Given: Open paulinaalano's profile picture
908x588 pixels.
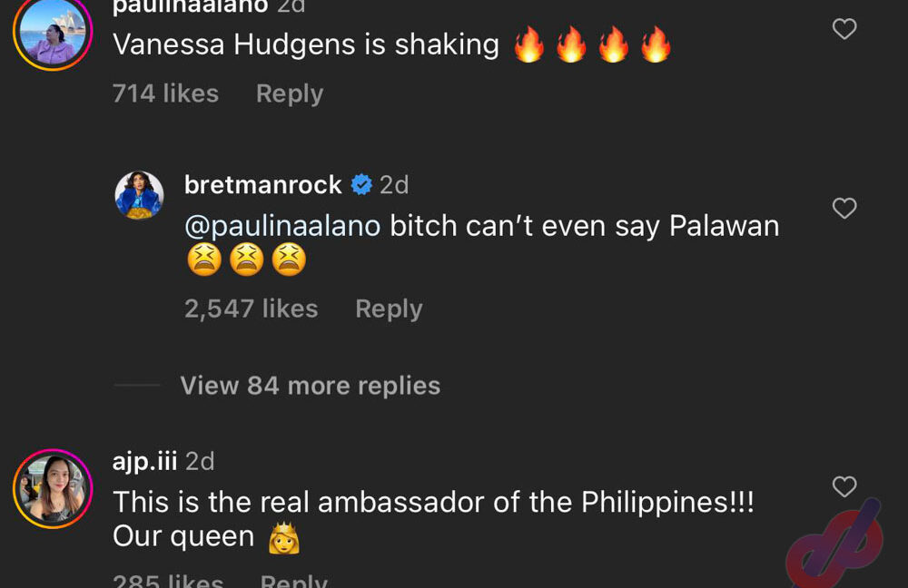Looking at the screenshot, I should [53, 31].
